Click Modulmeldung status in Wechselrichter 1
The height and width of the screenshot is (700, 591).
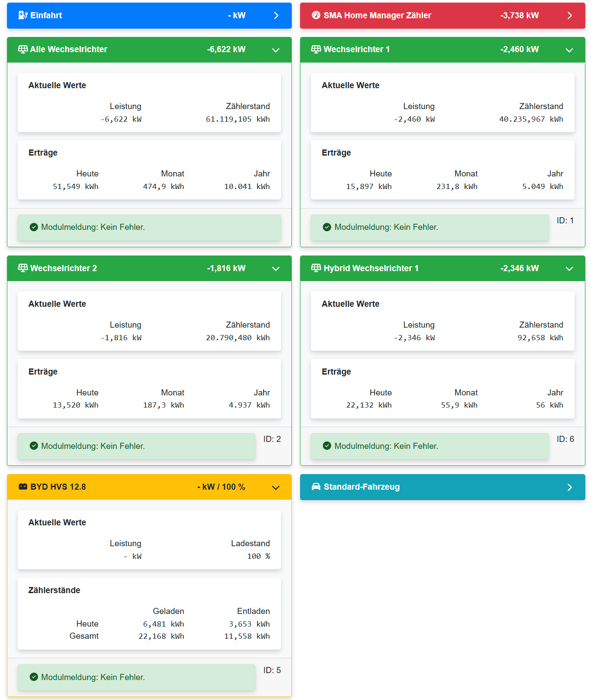386,227
